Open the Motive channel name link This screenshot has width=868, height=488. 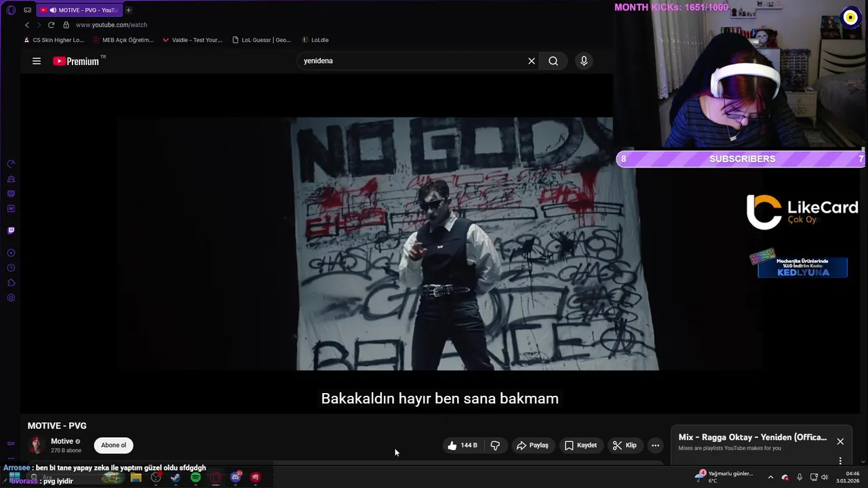click(62, 441)
